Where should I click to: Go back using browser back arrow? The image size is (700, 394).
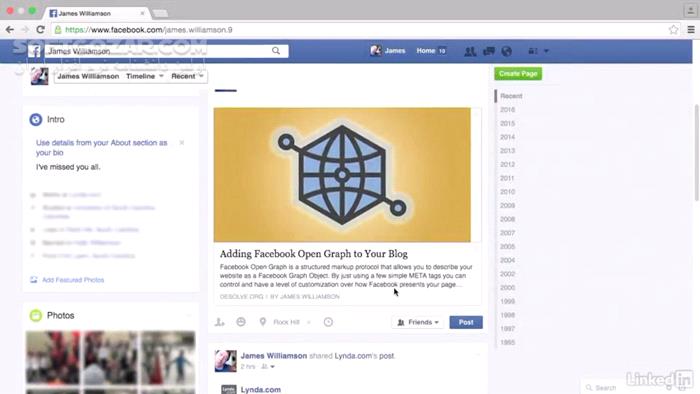coord(10,30)
